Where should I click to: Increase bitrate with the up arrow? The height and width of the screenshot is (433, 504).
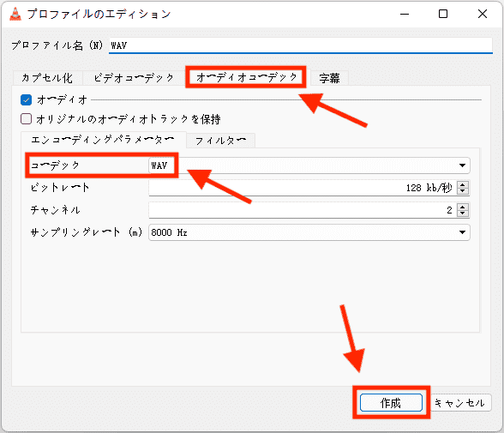point(462,184)
